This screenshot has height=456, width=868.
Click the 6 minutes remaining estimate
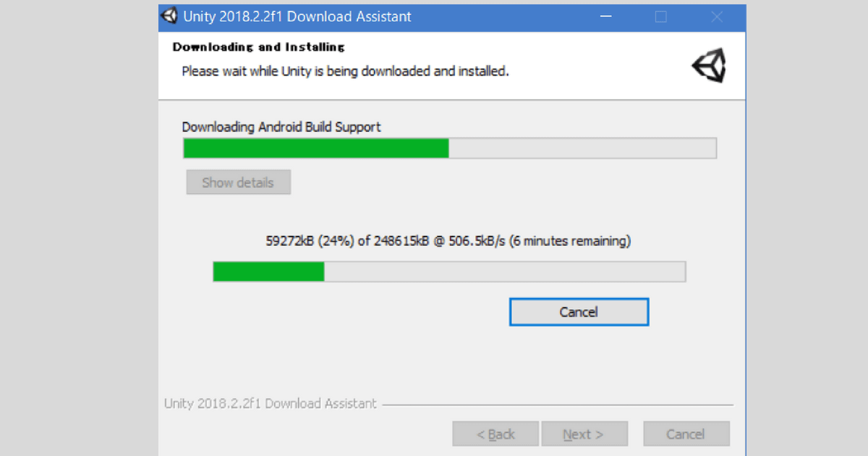570,242
